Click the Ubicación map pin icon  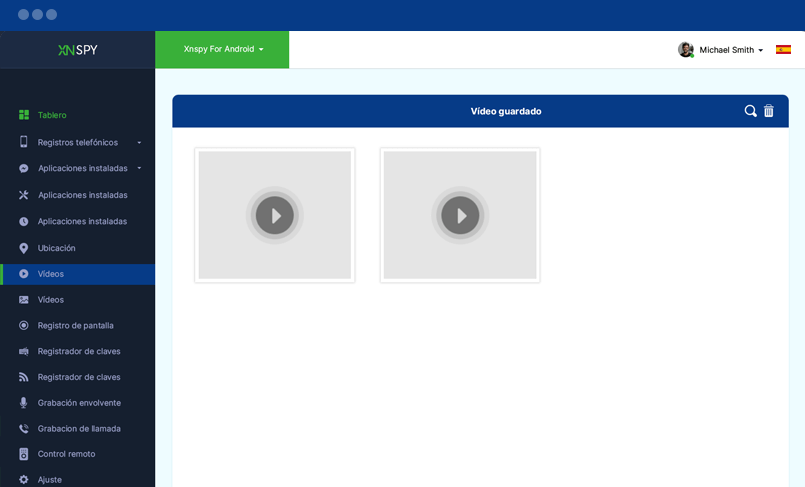tap(24, 248)
